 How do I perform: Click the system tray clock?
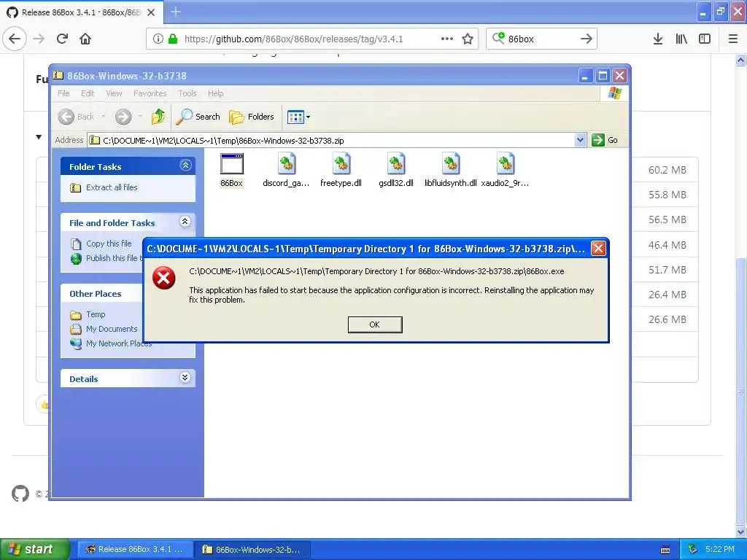[720, 549]
